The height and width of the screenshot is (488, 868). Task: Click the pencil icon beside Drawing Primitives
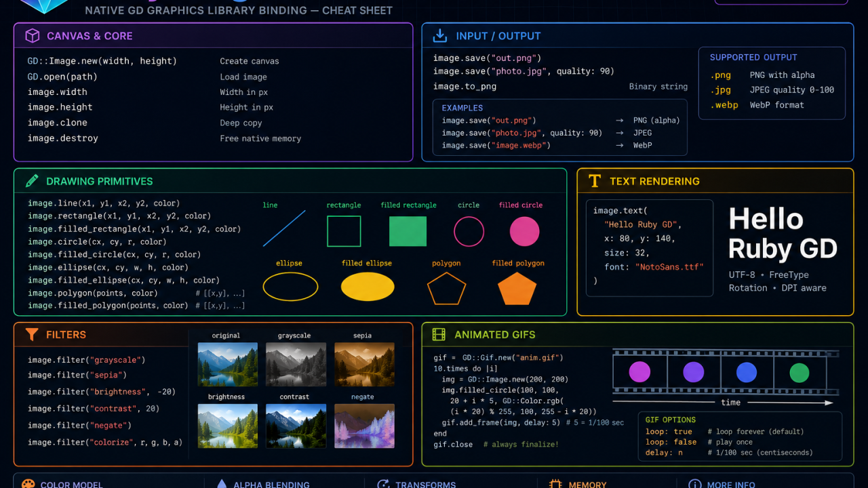pos(31,181)
